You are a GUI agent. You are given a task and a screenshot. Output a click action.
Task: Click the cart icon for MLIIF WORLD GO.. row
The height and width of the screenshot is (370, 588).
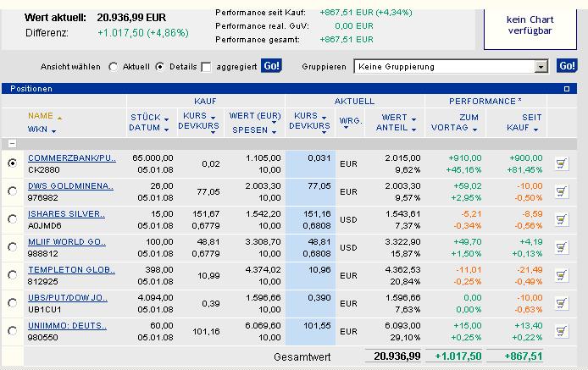[562, 247]
